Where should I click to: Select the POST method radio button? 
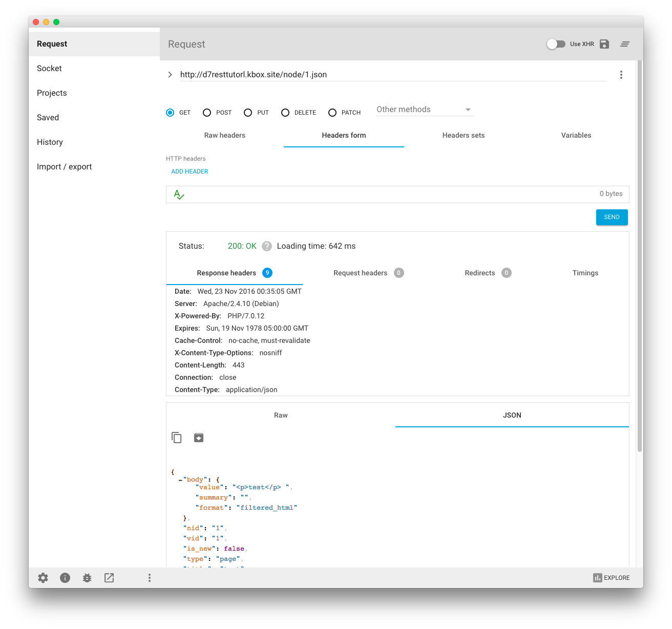point(207,113)
